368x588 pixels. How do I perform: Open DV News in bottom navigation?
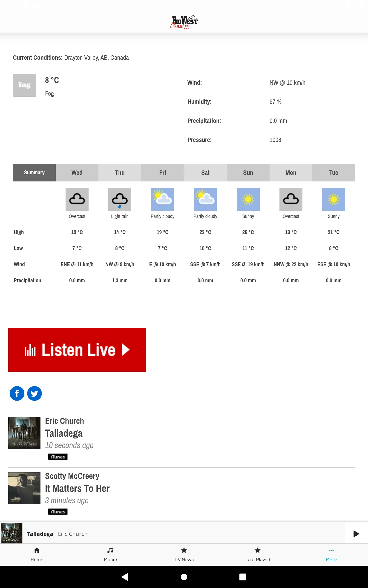(x=184, y=555)
